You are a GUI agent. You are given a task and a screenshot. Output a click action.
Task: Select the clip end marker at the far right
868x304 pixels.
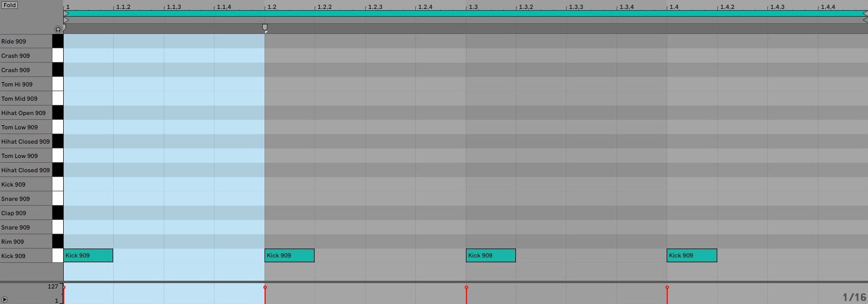(x=865, y=20)
